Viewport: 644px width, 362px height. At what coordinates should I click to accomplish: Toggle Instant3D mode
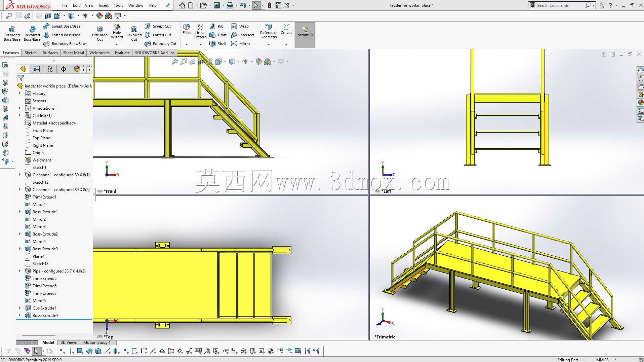click(305, 35)
